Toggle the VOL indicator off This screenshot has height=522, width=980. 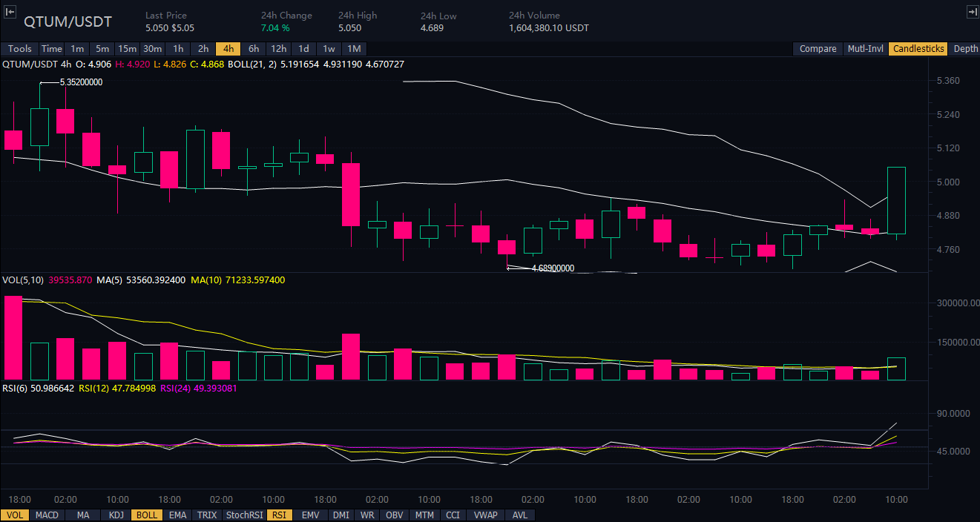point(14,515)
